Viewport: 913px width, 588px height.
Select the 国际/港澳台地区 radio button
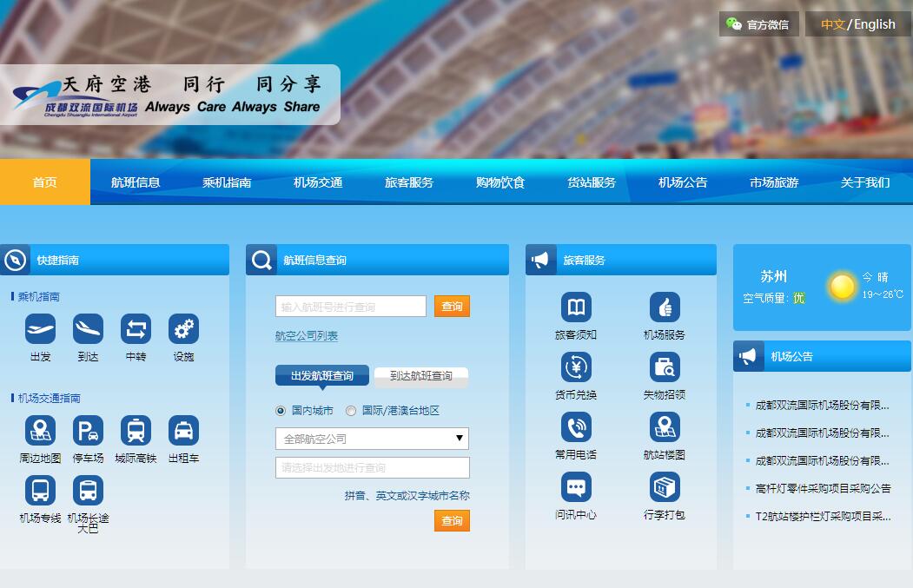tap(351, 411)
